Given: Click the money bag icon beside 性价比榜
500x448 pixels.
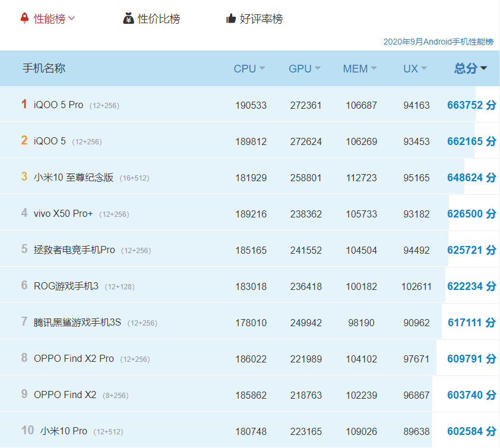Looking at the screenshot, I should (128, 18).
